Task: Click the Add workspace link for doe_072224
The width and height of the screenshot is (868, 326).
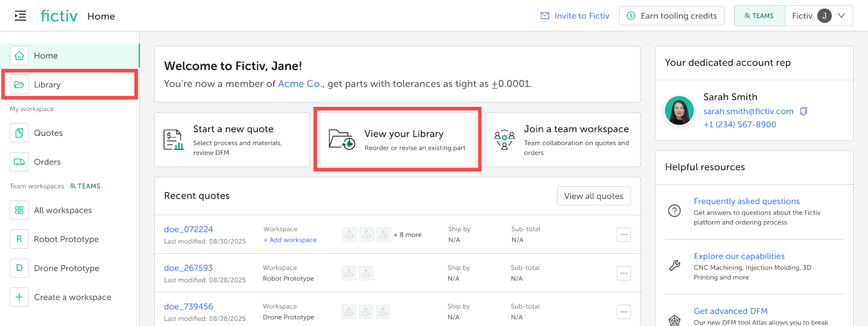Action: tap(290, 240)
